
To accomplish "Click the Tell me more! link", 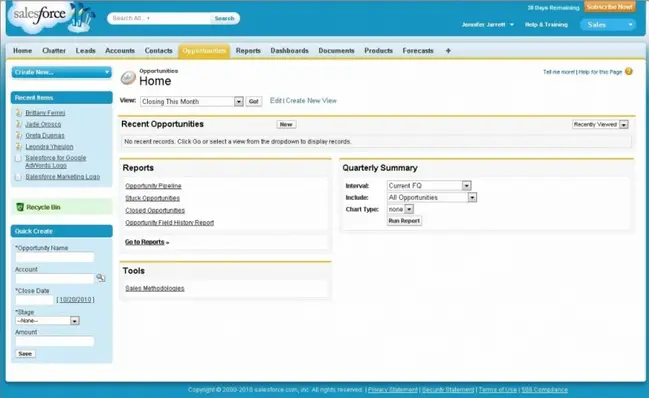I will point(559,72).
